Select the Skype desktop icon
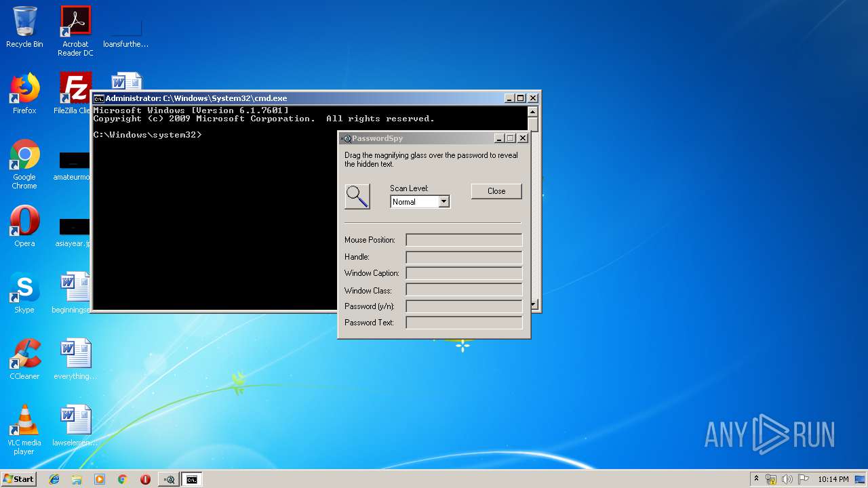868x488 pixels. point(24,293)
